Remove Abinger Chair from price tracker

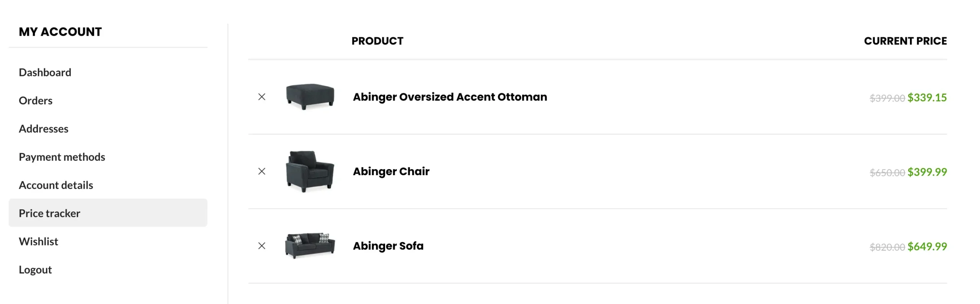pyautogui.click(x=262, y=171)
